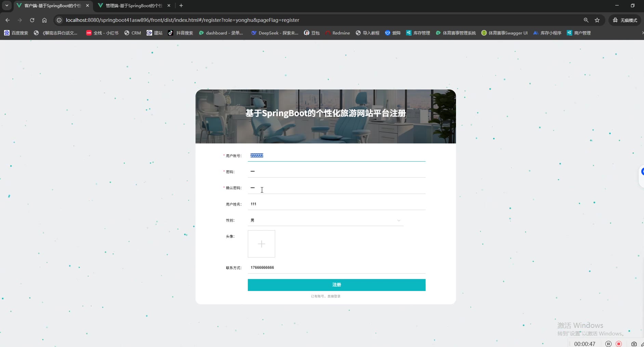Pause the screen recording
Screen dimensions: 644x347
click(x=608, y=344)
